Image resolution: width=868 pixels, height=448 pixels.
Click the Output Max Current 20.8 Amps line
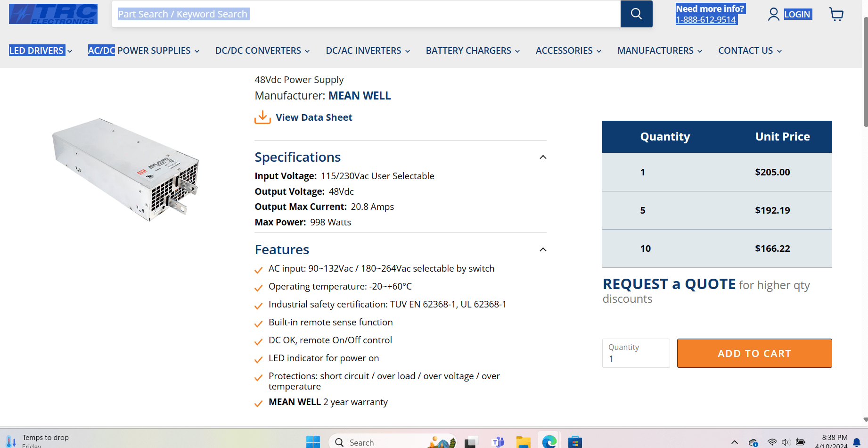pyautogui.click(x=324, y=207)
